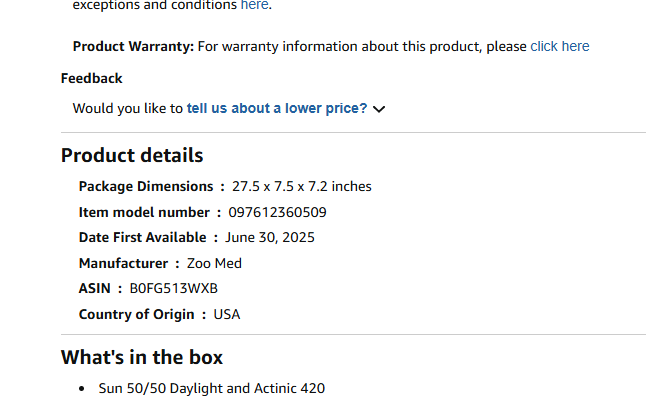Click the Product details heading
Viewport: 646px width, 419px height.
coord(132,155)
